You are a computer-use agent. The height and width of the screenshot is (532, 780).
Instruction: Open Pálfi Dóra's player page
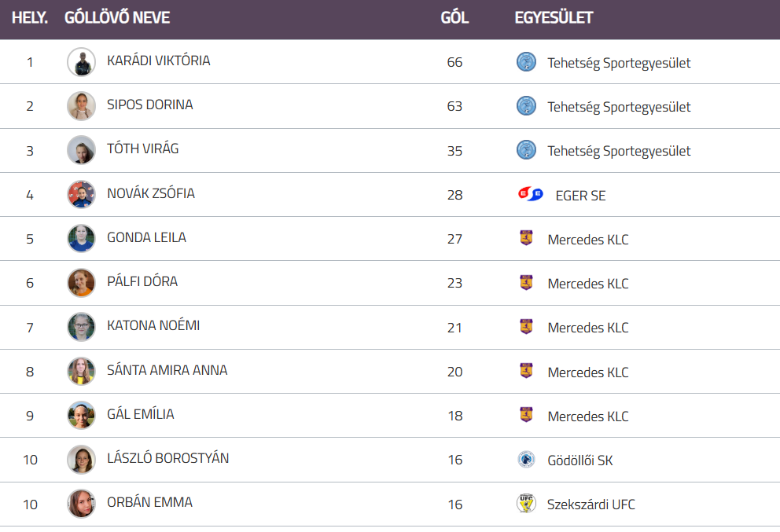[x=142, y=281]
